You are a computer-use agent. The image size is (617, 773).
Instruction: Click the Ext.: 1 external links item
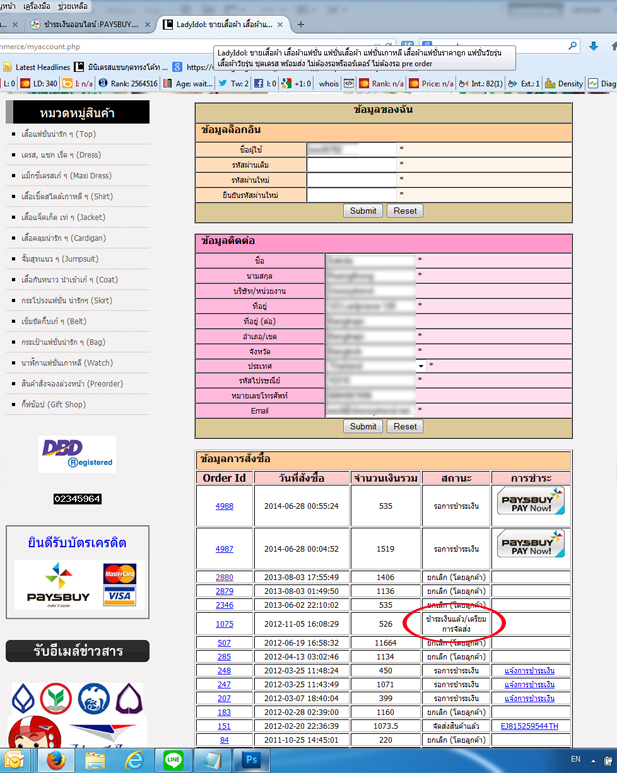coord(524,83)
